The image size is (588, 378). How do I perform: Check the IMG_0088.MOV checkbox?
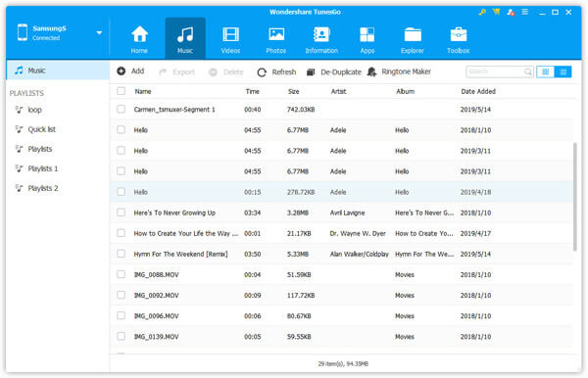(x=122, y=274)
